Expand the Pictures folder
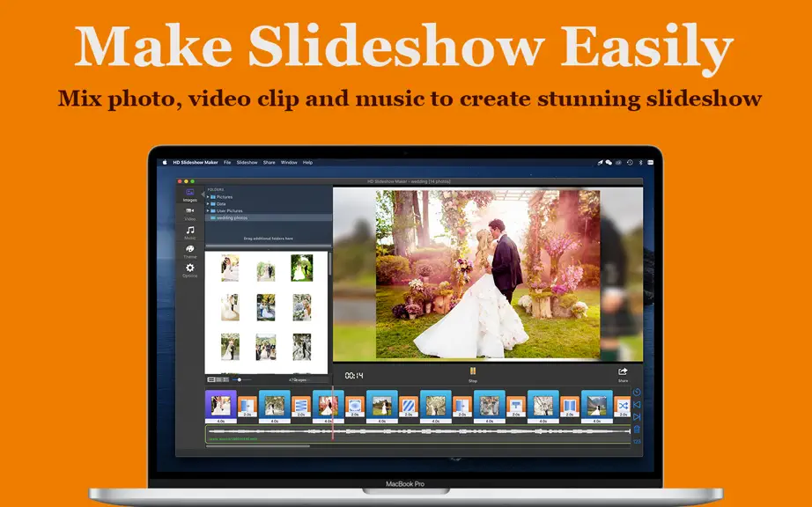Screen dimensions: 812x507 click(x=208, y=197)
